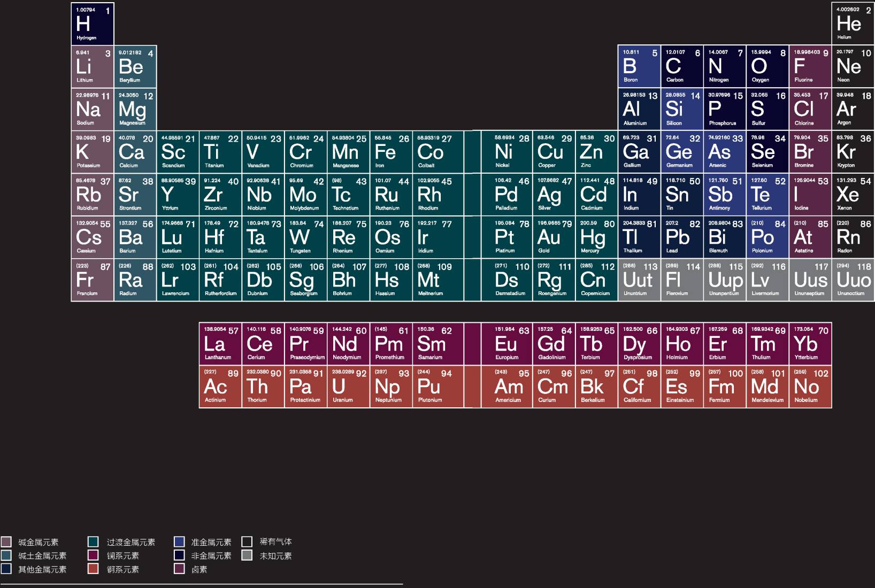
Task: Select the Fluorine (F) element tile
Action: 810,66
